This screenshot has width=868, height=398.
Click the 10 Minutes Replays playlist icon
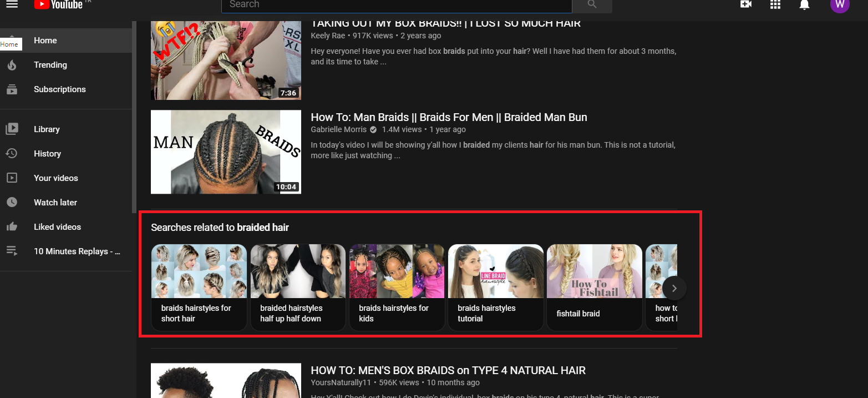click(12, 251)
